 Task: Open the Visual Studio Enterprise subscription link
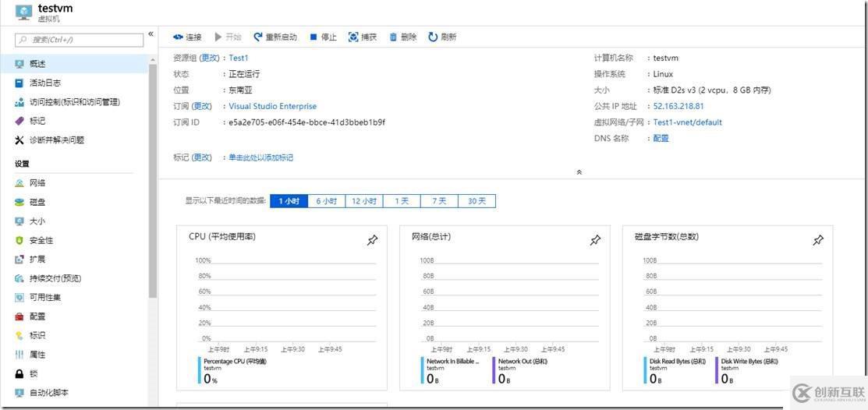coord(273,106)
